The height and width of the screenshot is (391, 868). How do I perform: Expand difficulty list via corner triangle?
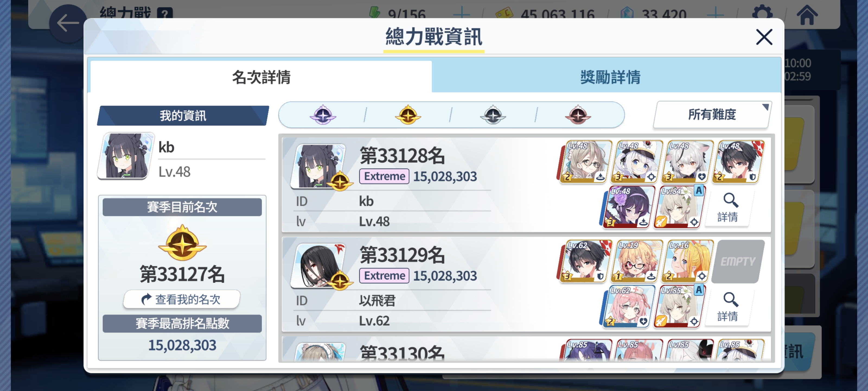[x=765, y=107]
